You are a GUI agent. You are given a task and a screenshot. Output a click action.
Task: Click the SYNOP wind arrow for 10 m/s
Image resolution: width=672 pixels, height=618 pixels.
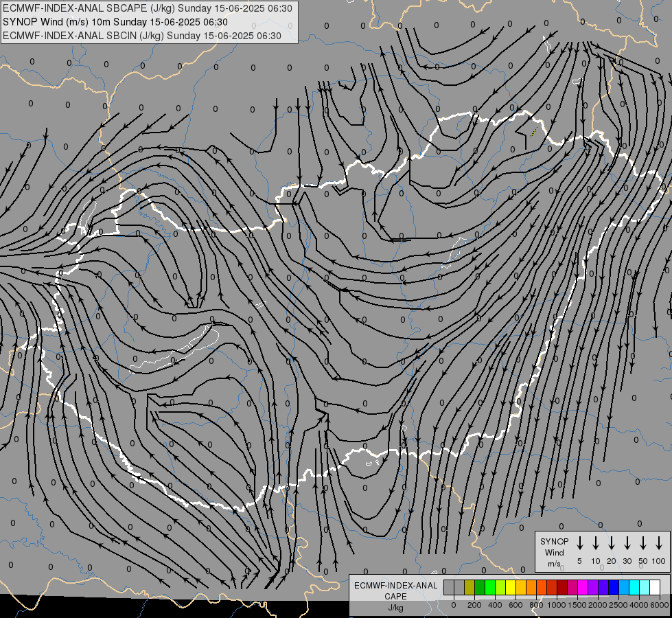pos(596,543)
